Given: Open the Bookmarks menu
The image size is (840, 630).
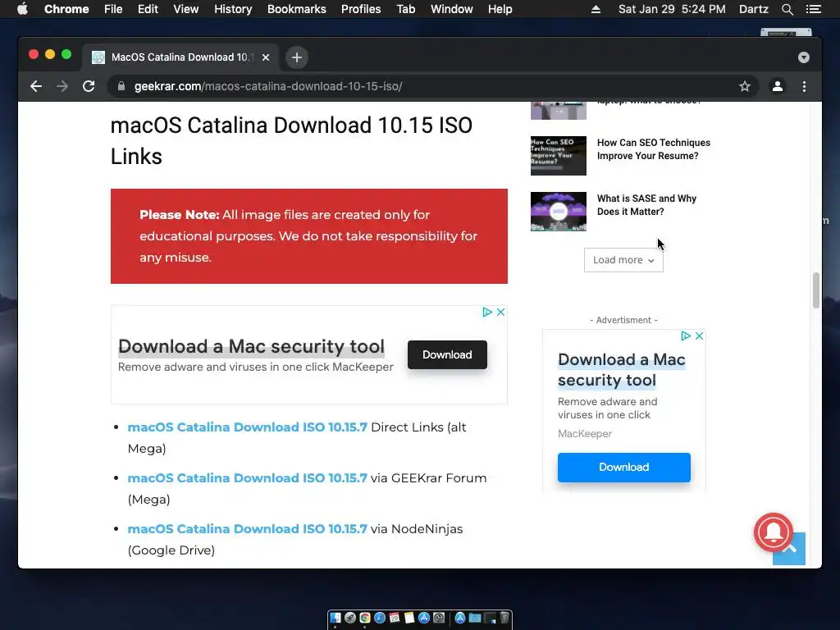Looking at the screenshot, I should coord(297,9).
